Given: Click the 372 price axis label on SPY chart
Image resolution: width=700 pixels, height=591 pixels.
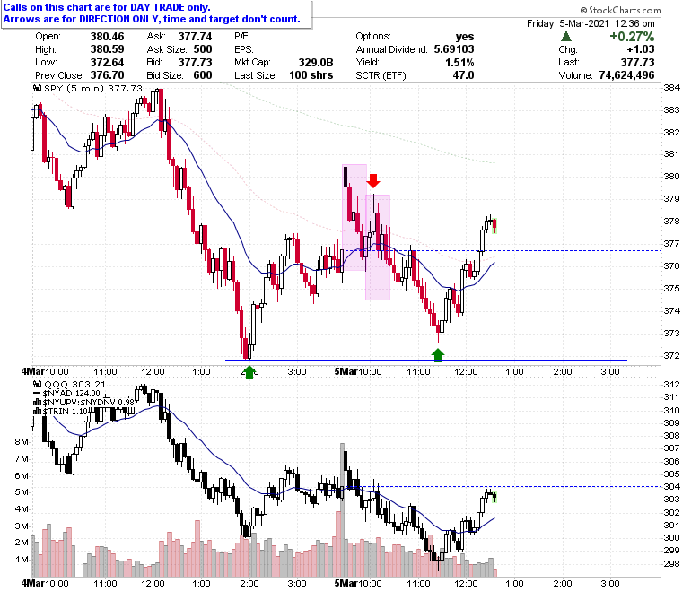Looking at the screenshot, I should [x=672, y=355].
